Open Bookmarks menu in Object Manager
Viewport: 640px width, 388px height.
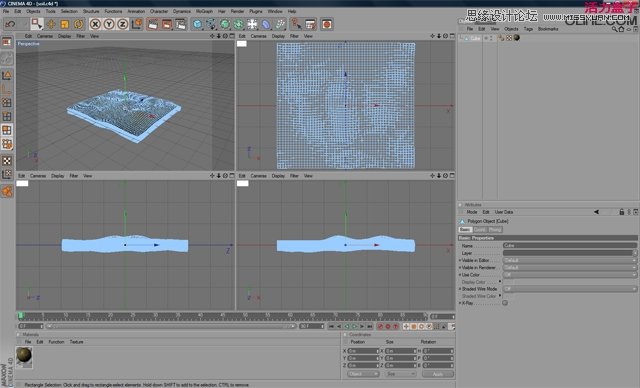coord(548,29)
